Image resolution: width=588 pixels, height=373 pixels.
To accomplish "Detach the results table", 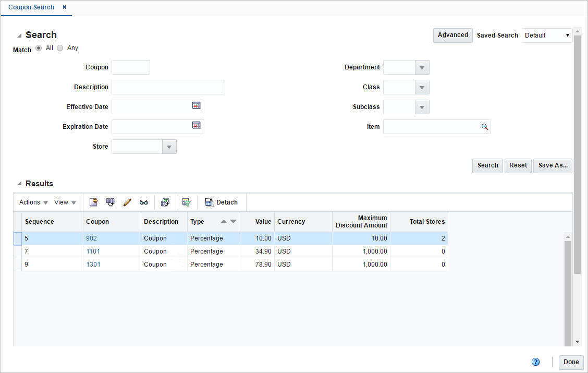I will pos(221,202).
